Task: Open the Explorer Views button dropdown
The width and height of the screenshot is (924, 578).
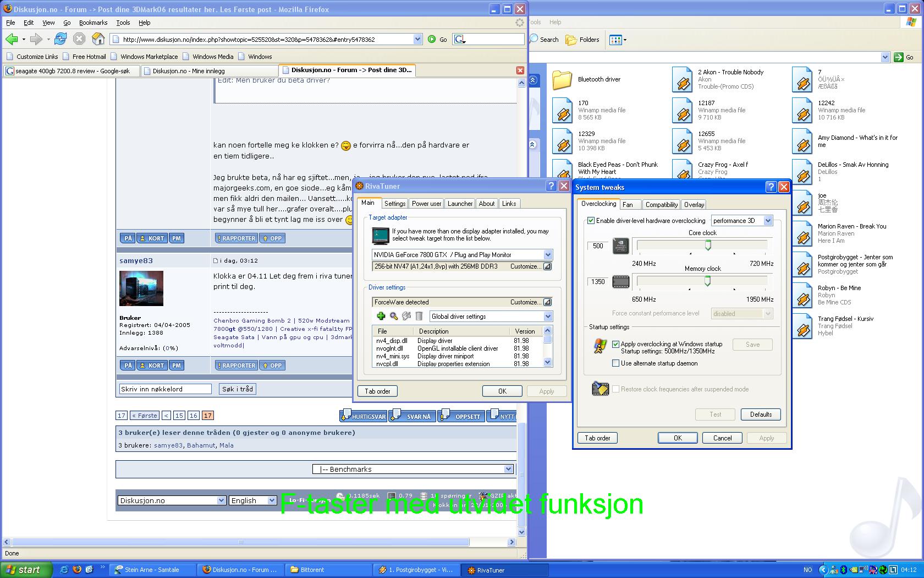Action: (625, 40)
